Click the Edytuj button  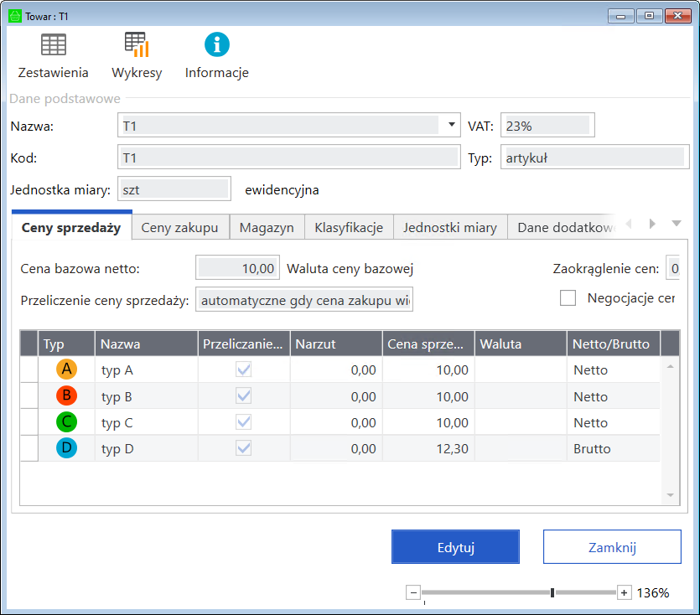point(455,548)
